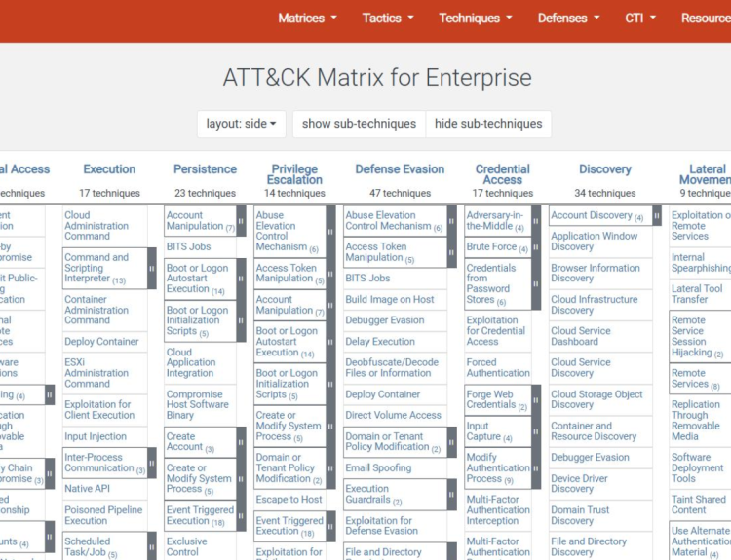Open Cloud Application Integration technique
Image resolution: width=731 pixels, height=560 pixels.
click(191, 362)
